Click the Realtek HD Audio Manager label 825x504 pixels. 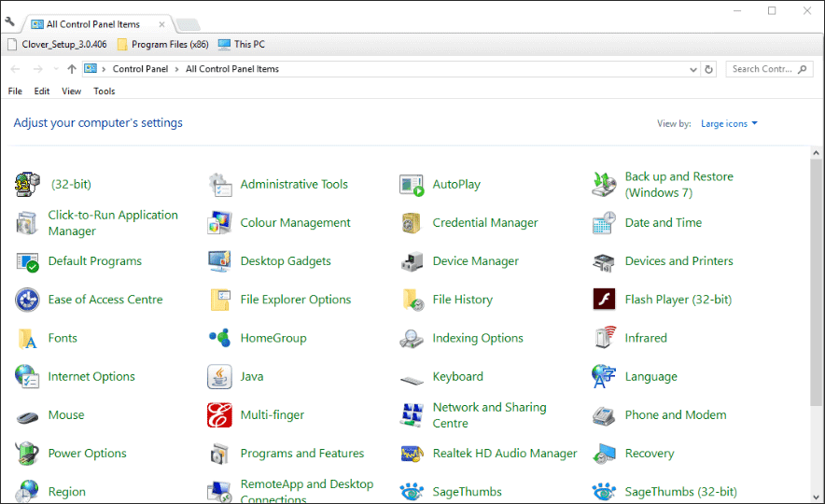(x=505, y=454)
